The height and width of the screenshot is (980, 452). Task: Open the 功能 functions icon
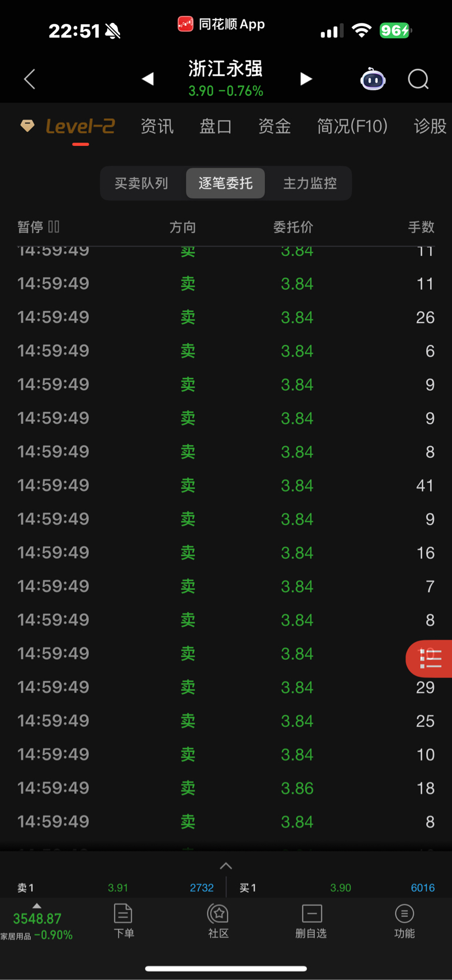click(x=404, y=921)
